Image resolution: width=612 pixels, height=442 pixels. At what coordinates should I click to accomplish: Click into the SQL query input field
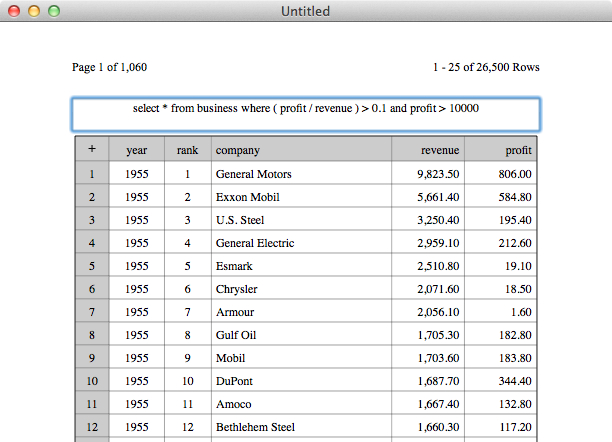click(x=306, y=114)
